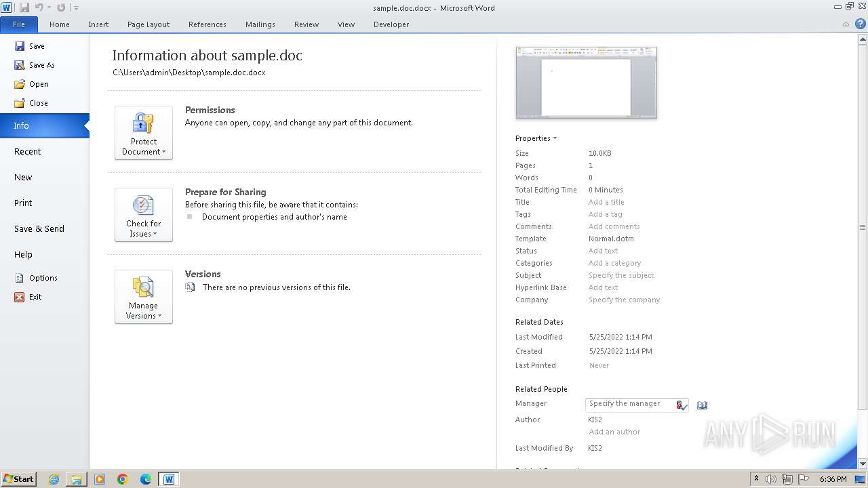Click Add a title field
The height and width of the screenshot is (488, 868).
[x=606, y=202]
